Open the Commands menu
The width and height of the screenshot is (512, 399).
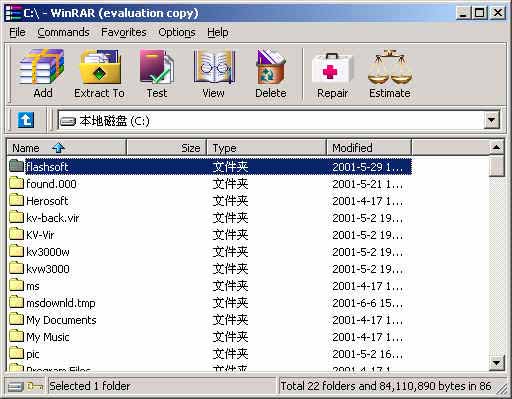point(63,32)
